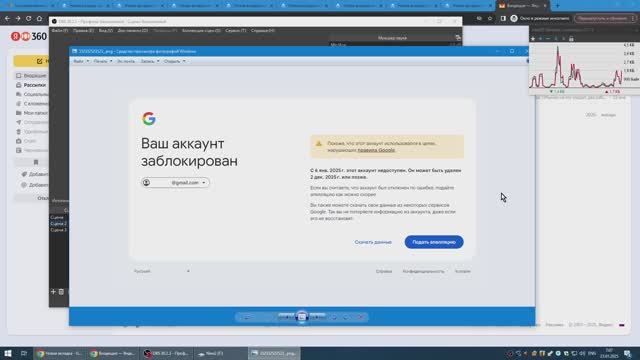
Task: Click Перезапустить и обновить browser button
Action: (605, 18)
